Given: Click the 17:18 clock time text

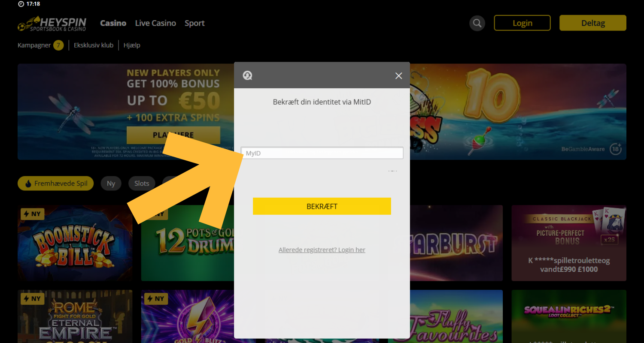Looking at the screenshot, I should tap(33, 4).
